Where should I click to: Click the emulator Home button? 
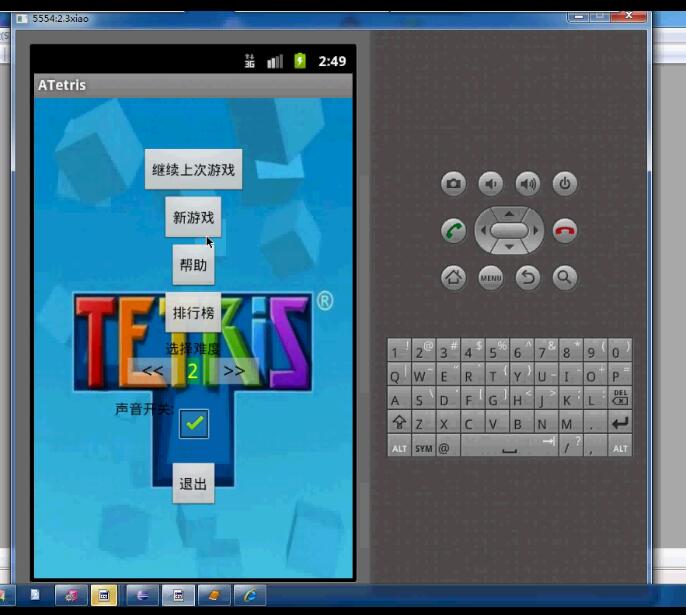coord(453,277)
